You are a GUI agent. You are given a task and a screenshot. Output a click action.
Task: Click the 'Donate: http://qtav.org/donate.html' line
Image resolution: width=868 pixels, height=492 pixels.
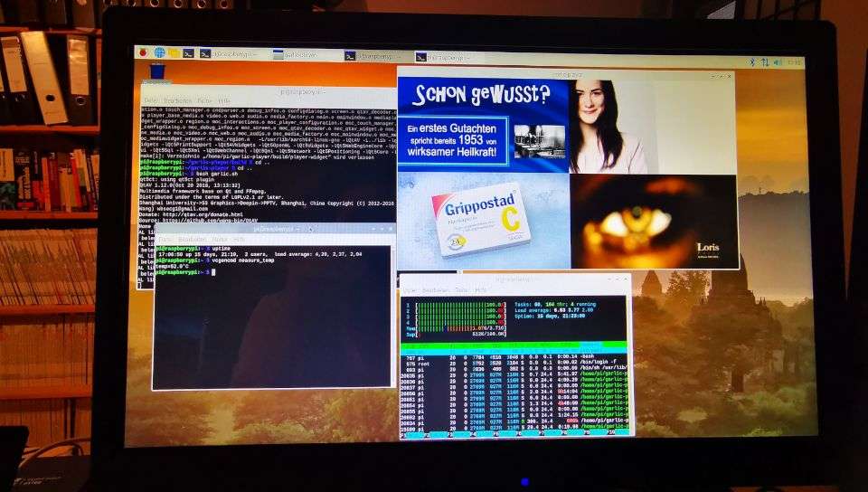click(191, 214)
